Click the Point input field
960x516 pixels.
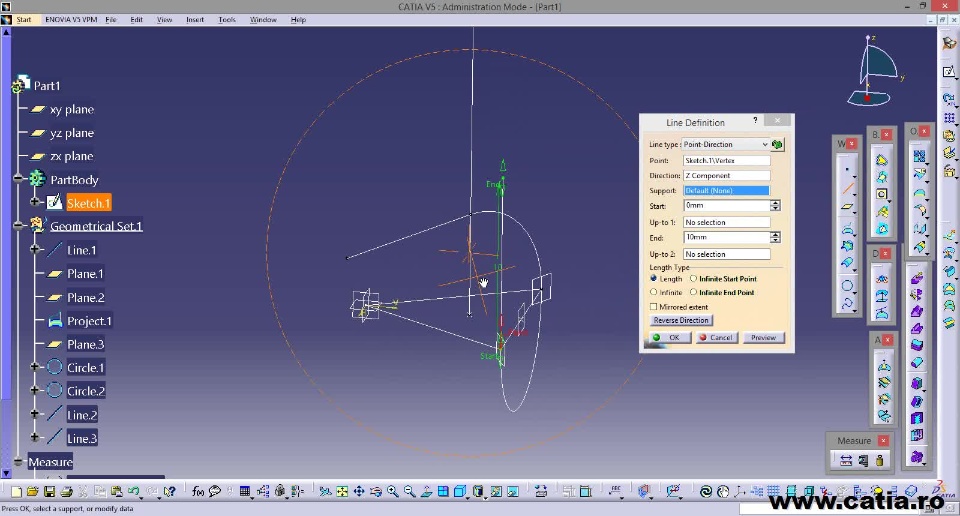click(727, 160)
